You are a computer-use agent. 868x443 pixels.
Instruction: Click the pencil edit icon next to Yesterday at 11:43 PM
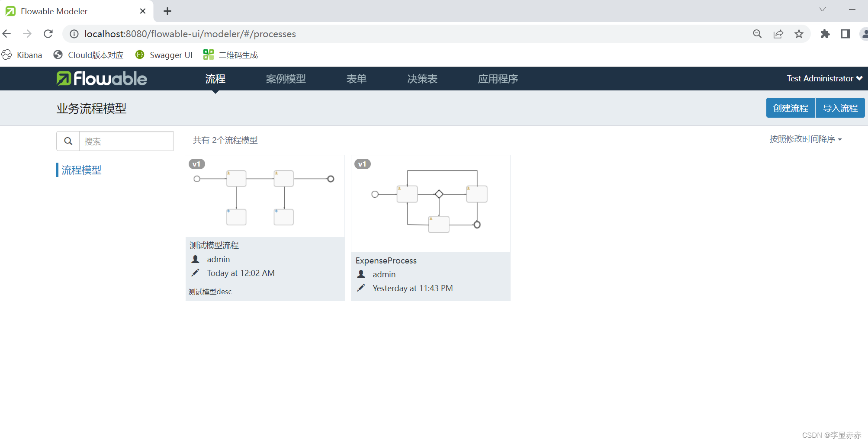361,287
